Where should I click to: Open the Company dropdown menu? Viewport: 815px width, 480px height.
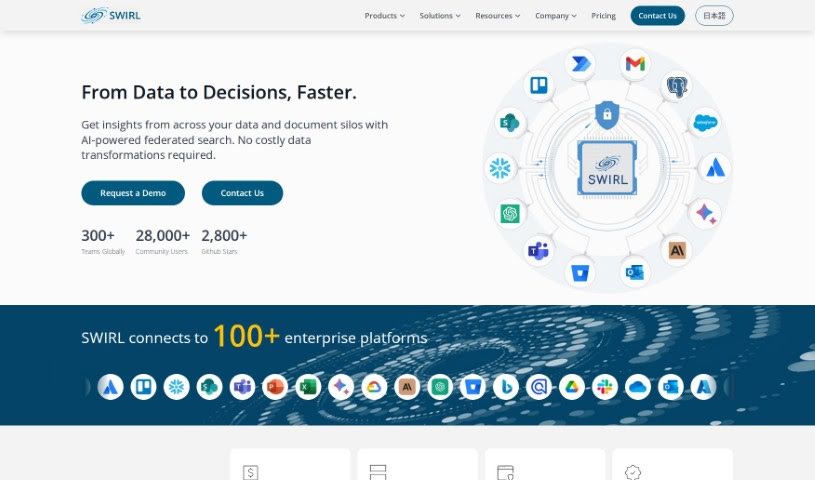coord(555,16)
